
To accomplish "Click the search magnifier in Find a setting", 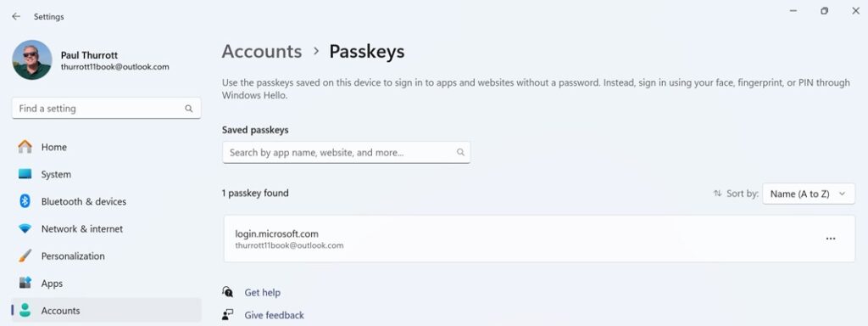I will [189, 109].
